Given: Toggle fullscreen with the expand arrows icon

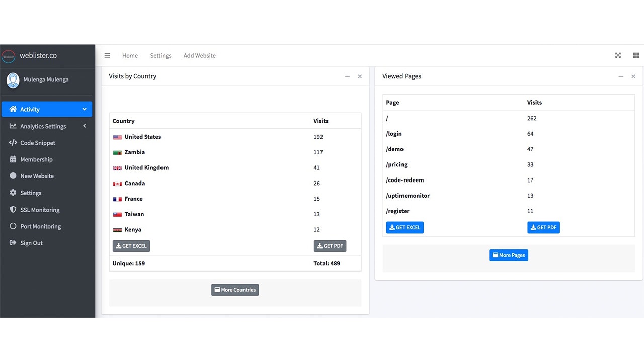Looking at the screenshot, I should coord(618,55).
